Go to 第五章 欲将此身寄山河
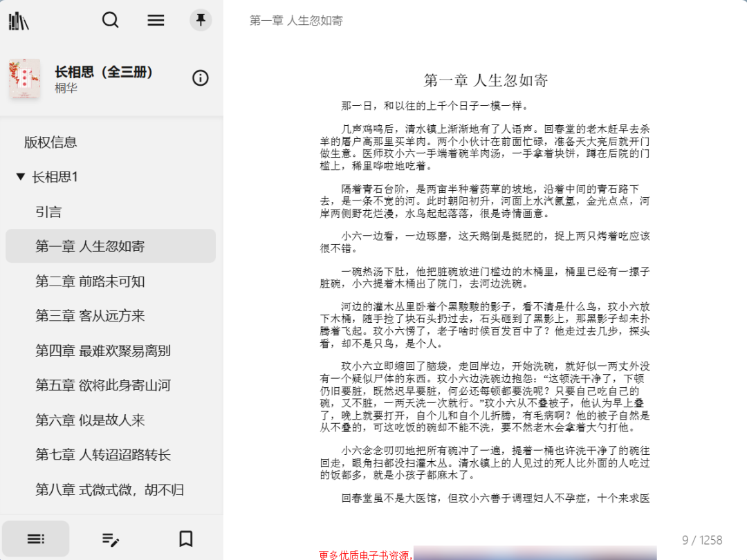The width and height of the screenshot is (747, 560). click(x=103, y=385)
